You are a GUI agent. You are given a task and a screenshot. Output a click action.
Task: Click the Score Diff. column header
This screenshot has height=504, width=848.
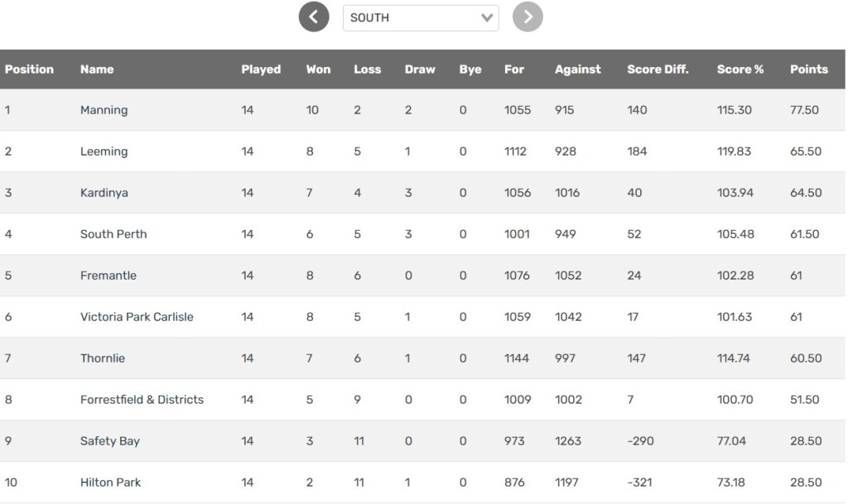coord(658,70)
